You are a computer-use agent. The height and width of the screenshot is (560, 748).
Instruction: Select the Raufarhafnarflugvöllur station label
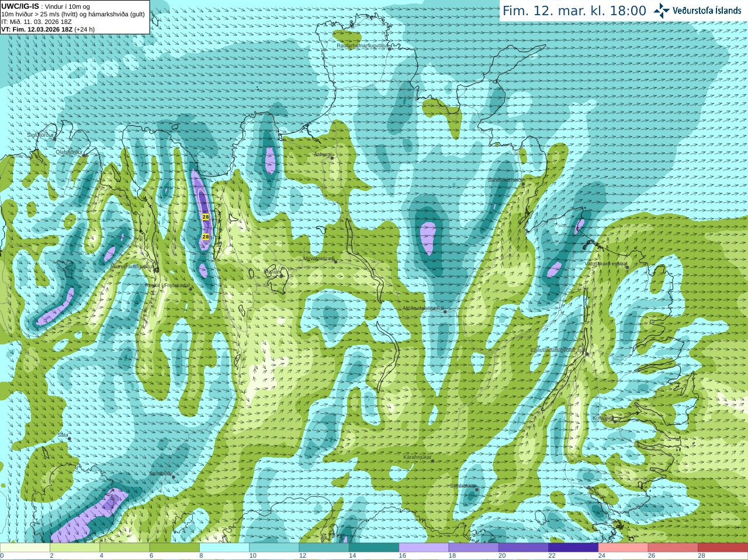[x=362, y=45]
